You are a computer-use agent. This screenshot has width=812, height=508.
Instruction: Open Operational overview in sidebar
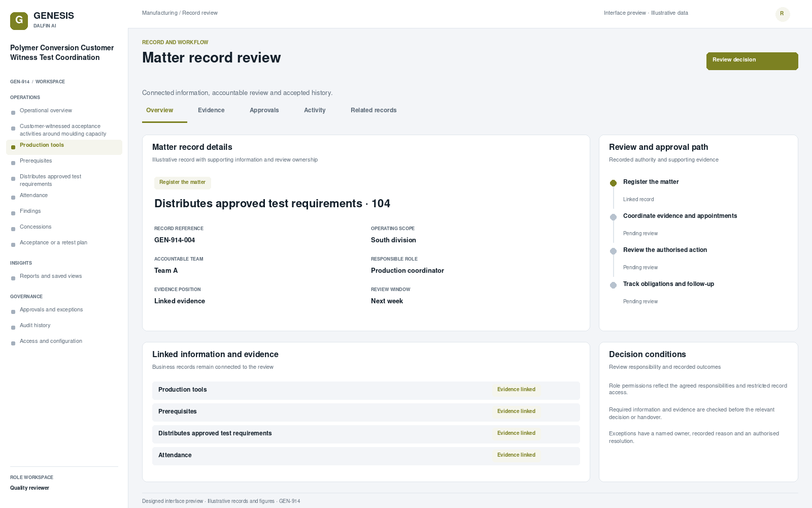point(64,111)
